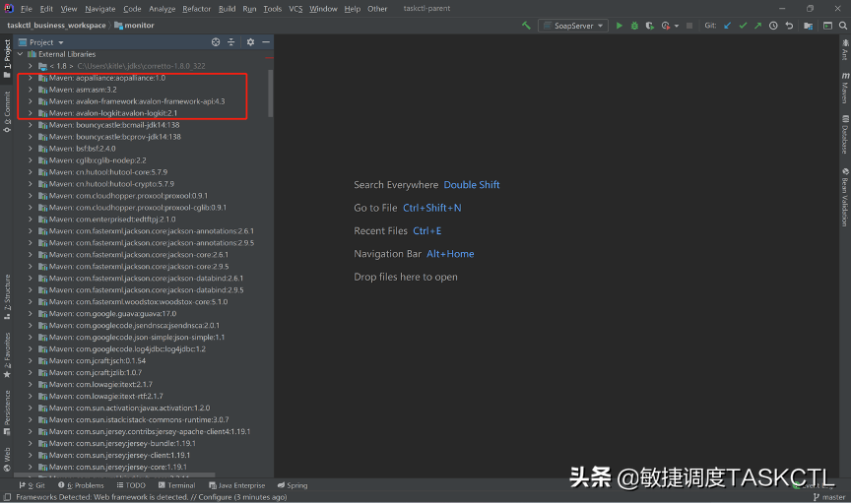Expand Maven: com.google.guava:guava:17.0
Image resolution: width=851 pixels, height=504 pixels.
tap(31, 314)
